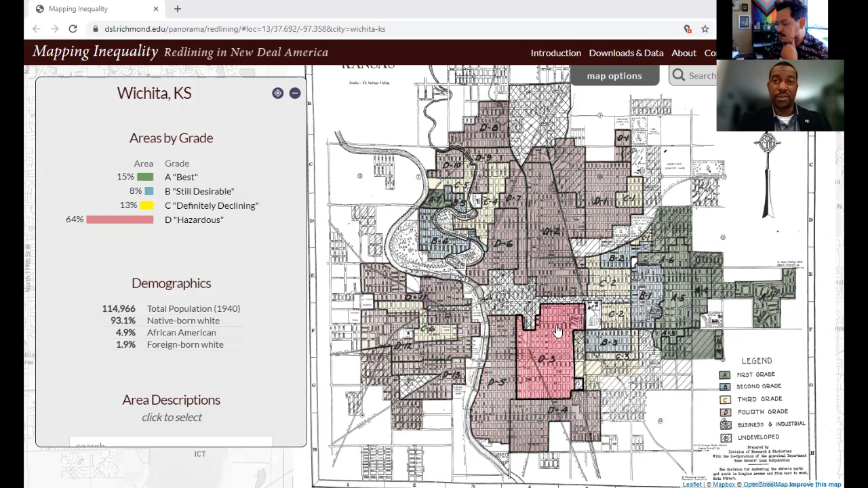Screen dimensions: 868x488
Task: Select the D-1 area on the map
Action: pyautogui.click(x=601, y=201)
